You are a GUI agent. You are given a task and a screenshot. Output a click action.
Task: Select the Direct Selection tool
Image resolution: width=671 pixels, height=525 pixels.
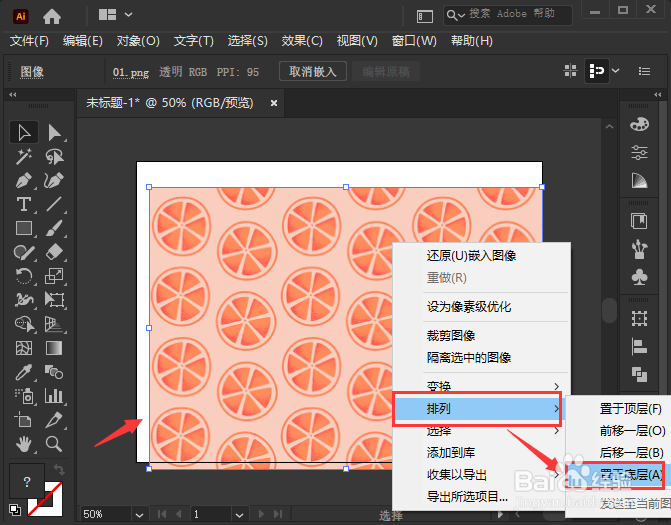pyautogui.click(x=54, y=133)
